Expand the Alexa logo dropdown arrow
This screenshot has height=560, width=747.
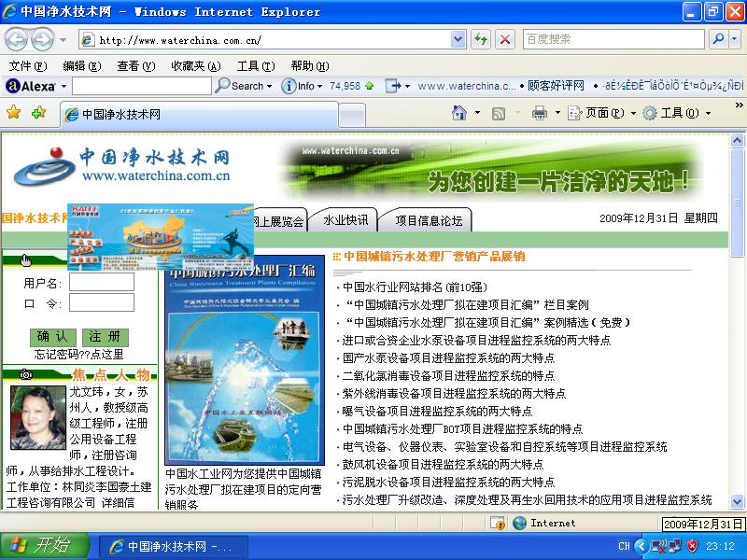63,87
